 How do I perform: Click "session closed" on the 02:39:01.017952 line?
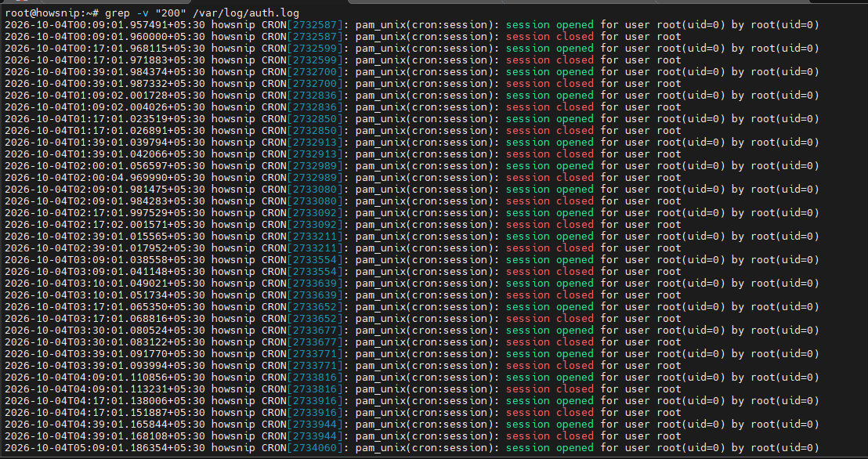click(x=550, y=248)
